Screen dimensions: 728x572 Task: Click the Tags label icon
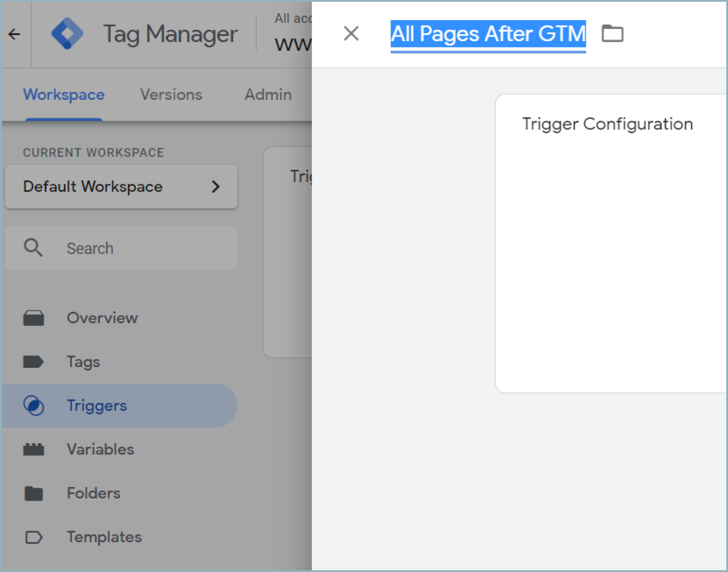[33, 362]
